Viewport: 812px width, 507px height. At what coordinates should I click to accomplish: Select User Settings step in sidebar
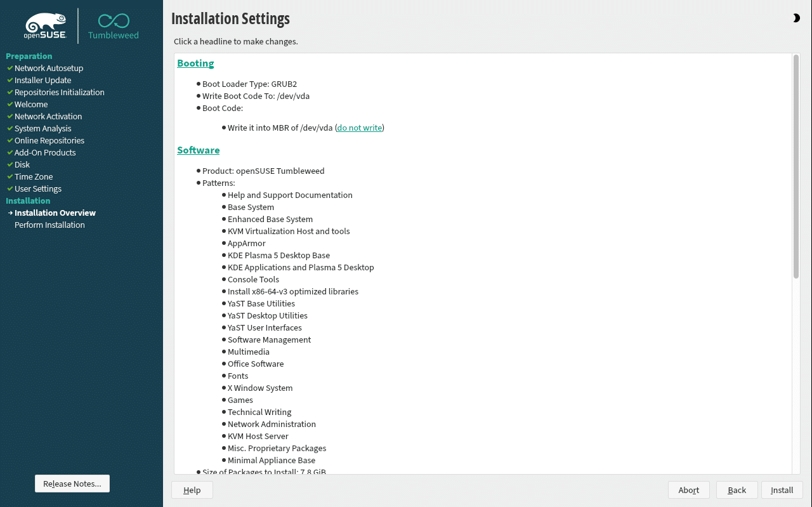point(38,188)
